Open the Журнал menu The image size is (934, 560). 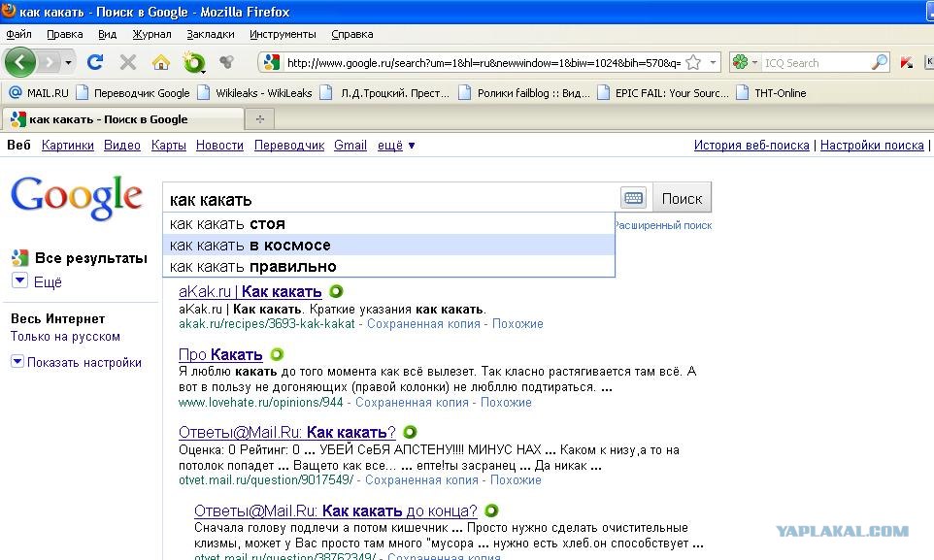click(151, 34)
